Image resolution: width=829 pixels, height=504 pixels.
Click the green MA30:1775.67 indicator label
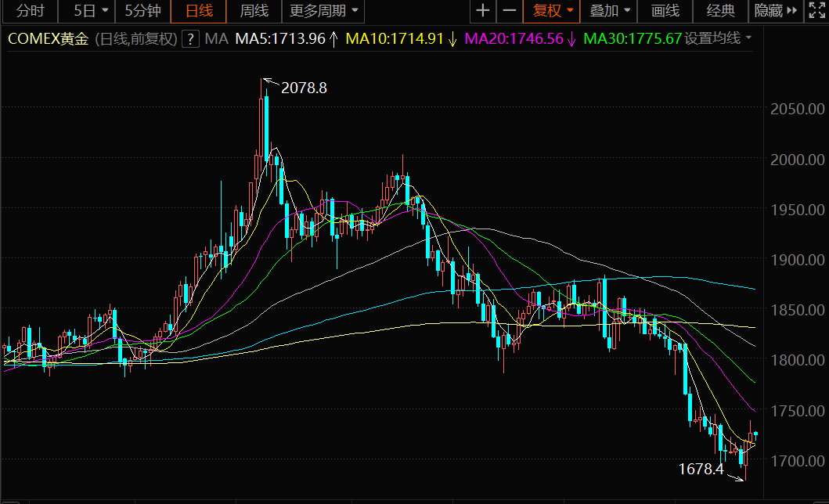click(x=633, y=39)
